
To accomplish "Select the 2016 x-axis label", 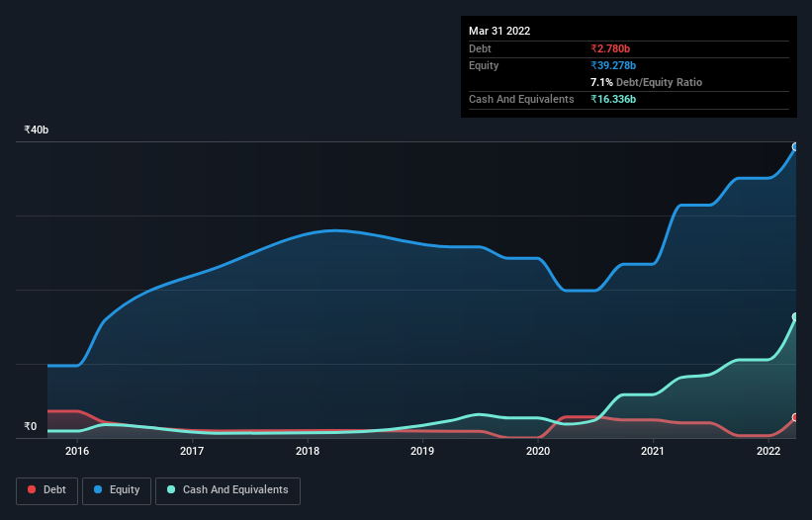I will tap(77, 451).
